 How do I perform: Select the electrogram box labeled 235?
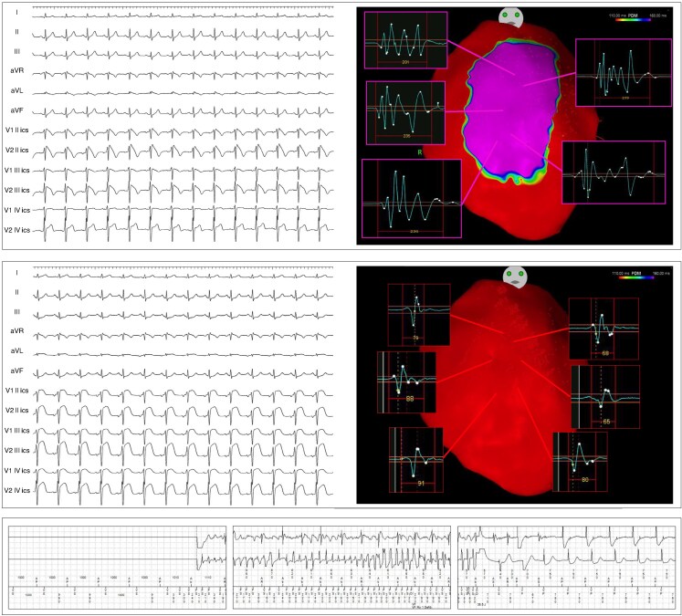tap(404, 111)
